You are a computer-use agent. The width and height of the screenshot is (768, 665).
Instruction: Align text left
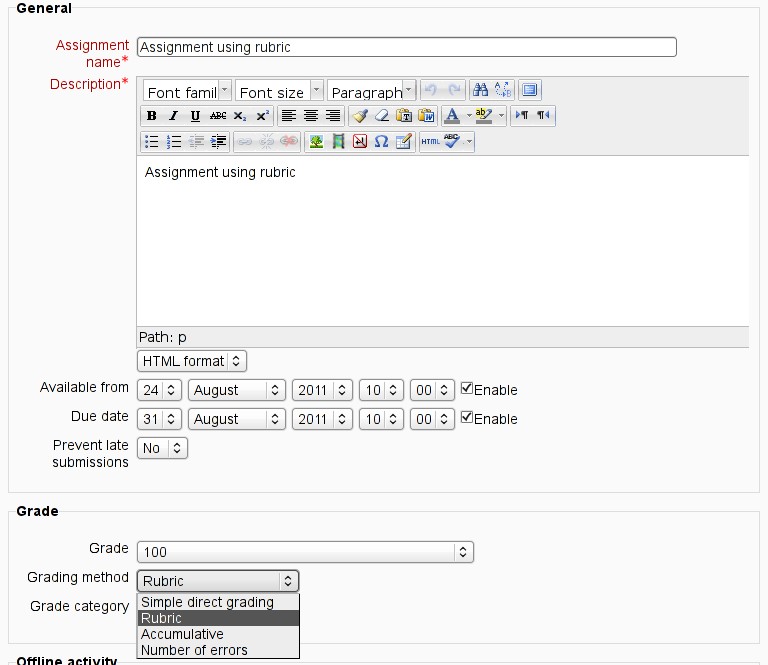pyautogui.click(x=288, y=116)
